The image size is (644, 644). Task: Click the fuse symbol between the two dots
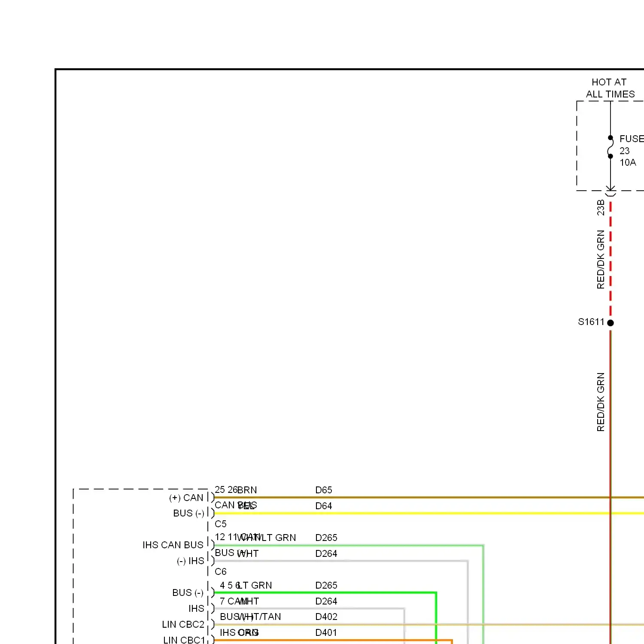[610, 147]
